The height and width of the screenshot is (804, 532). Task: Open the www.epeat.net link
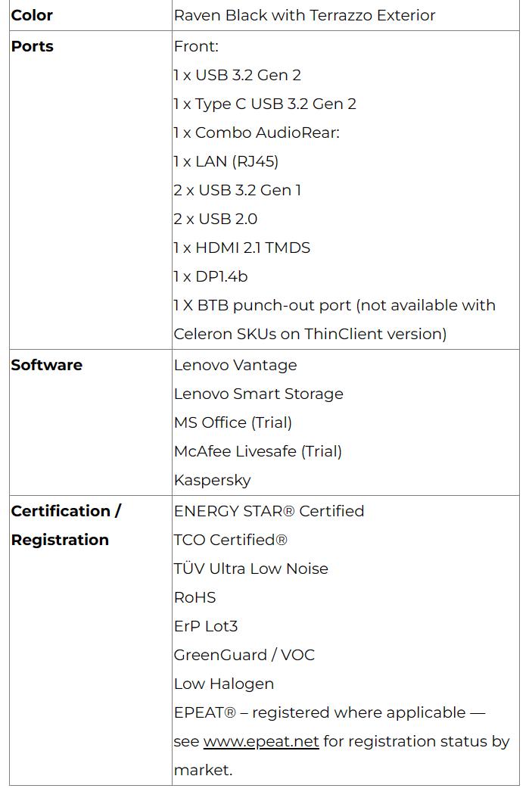pos(261,741)
